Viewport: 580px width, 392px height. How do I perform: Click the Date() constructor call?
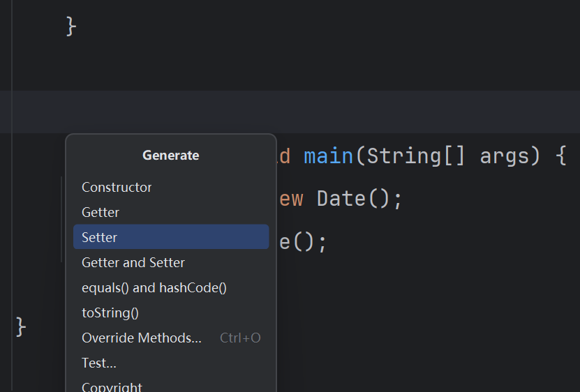pyautogui.click(x=354, y=199)
